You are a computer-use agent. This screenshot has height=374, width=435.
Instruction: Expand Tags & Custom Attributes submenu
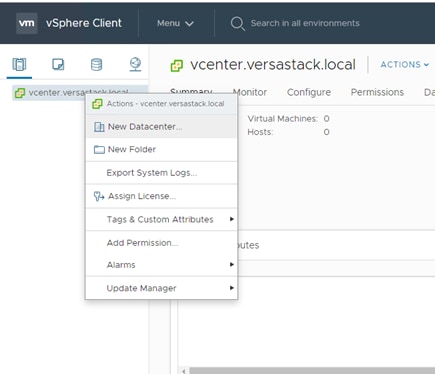tap(161, 219)
